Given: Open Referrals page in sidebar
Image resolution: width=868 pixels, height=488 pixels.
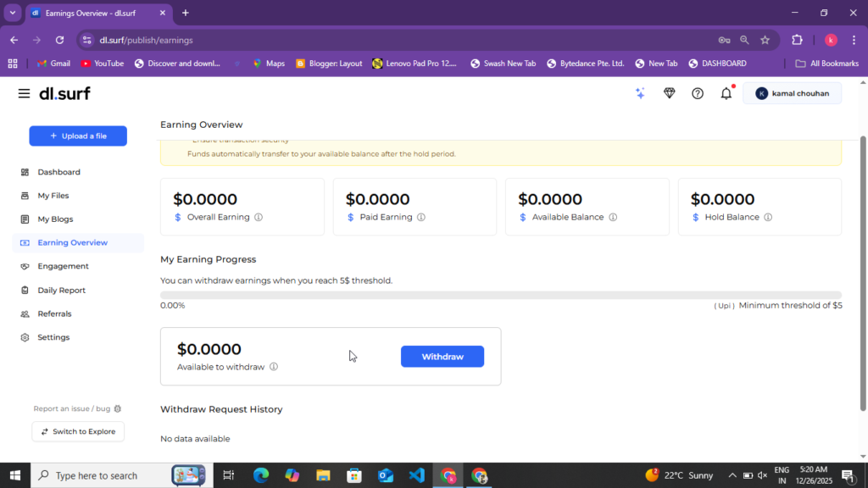Looking at the screenshot, I should coord(54,313).
